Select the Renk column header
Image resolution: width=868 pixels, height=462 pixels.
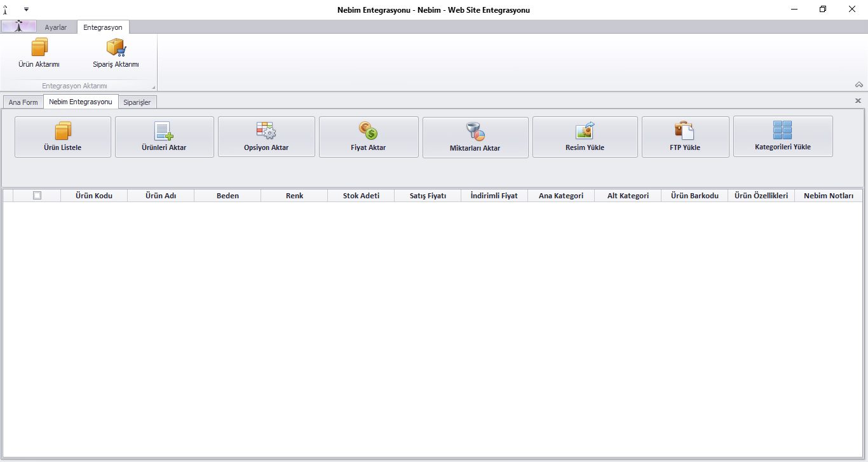[294, 196]
